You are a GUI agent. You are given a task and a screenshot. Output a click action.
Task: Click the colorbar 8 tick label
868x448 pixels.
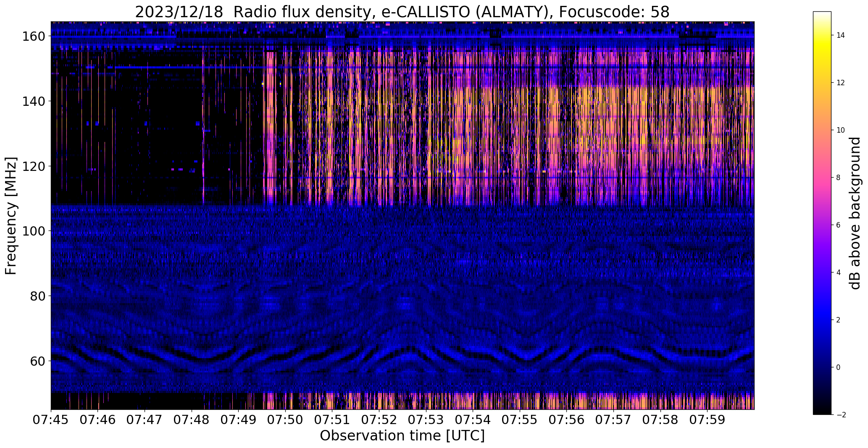click(838, 178)
